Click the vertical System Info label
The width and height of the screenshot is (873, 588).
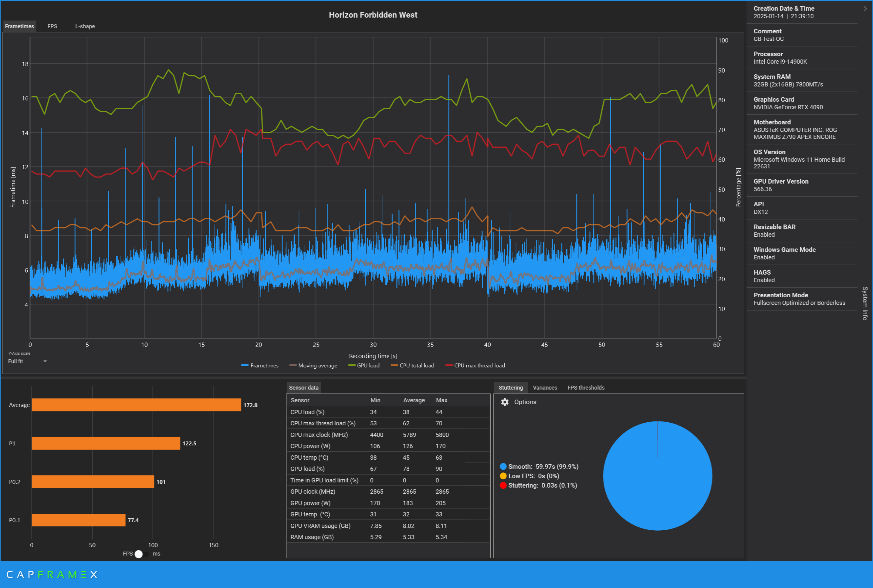click(x=865, y=303)
